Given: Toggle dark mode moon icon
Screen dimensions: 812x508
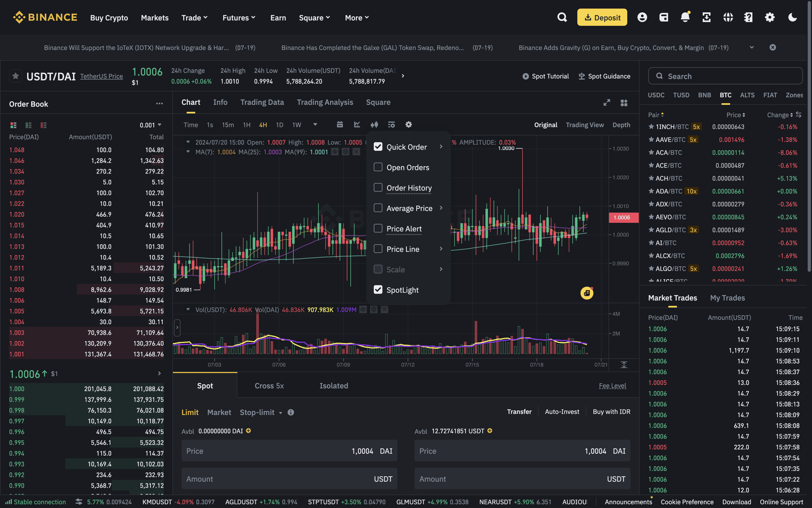Looking at the screenshot, I should 793,17.
